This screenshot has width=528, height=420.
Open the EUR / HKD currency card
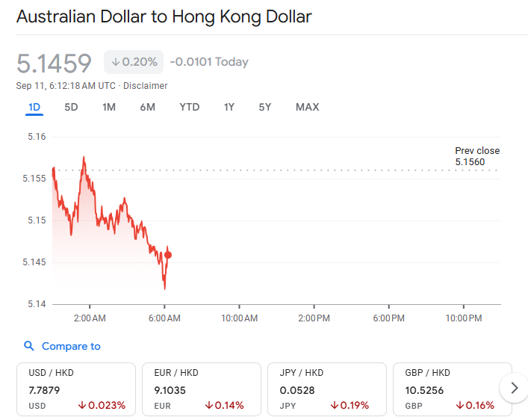point(202,389)
